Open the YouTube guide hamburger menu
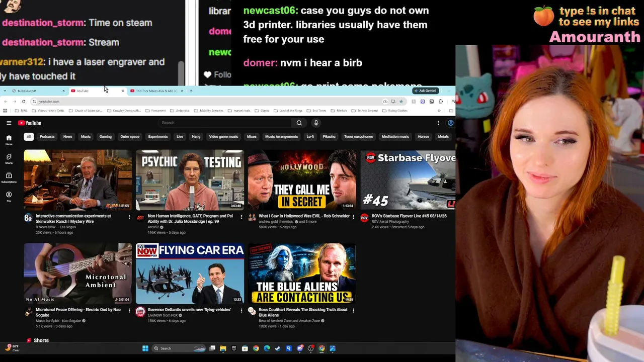This screenshot has height=362, width=644. click(x=9, y=123)
